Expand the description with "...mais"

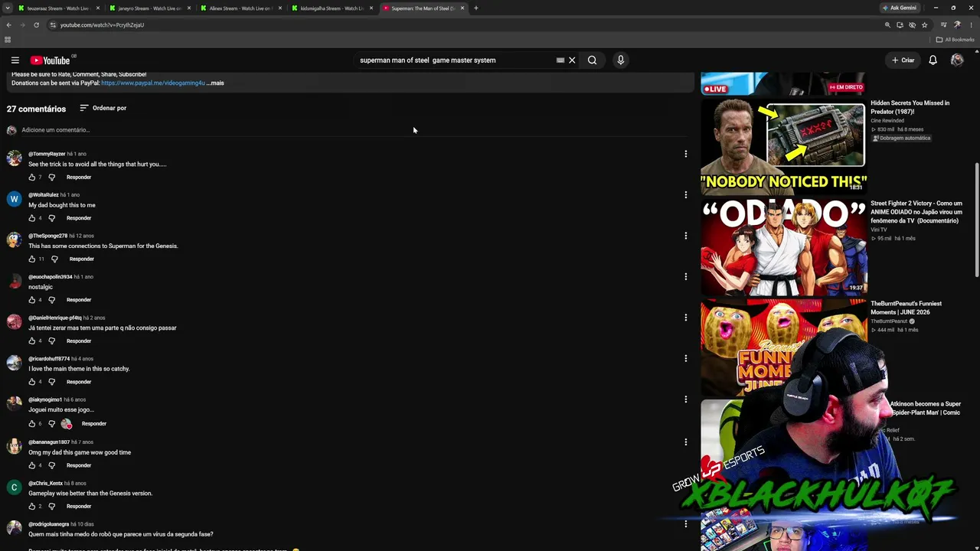[x=215, y=83]
